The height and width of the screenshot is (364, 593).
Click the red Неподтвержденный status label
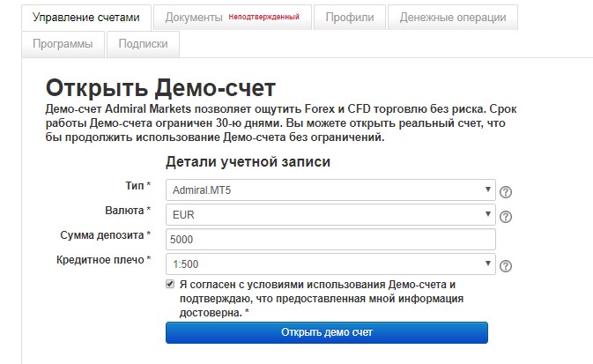[x=264, y=17]
